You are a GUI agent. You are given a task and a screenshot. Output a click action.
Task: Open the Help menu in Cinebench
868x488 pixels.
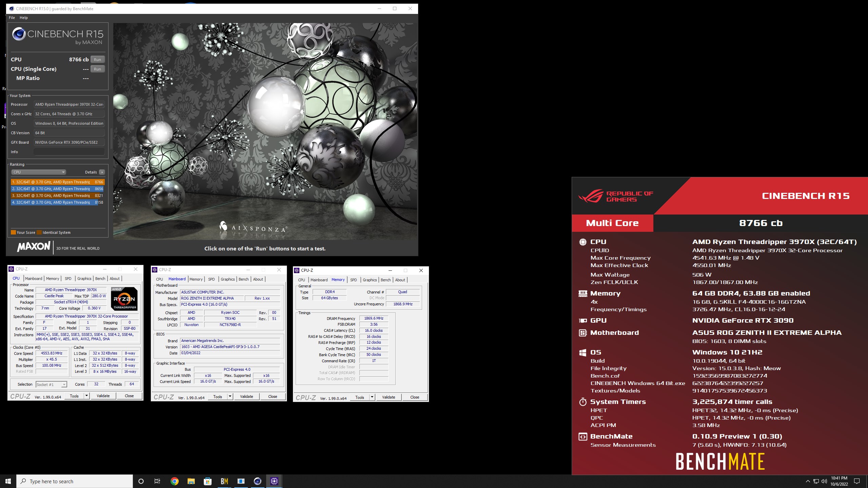click(x=24, y=18)
